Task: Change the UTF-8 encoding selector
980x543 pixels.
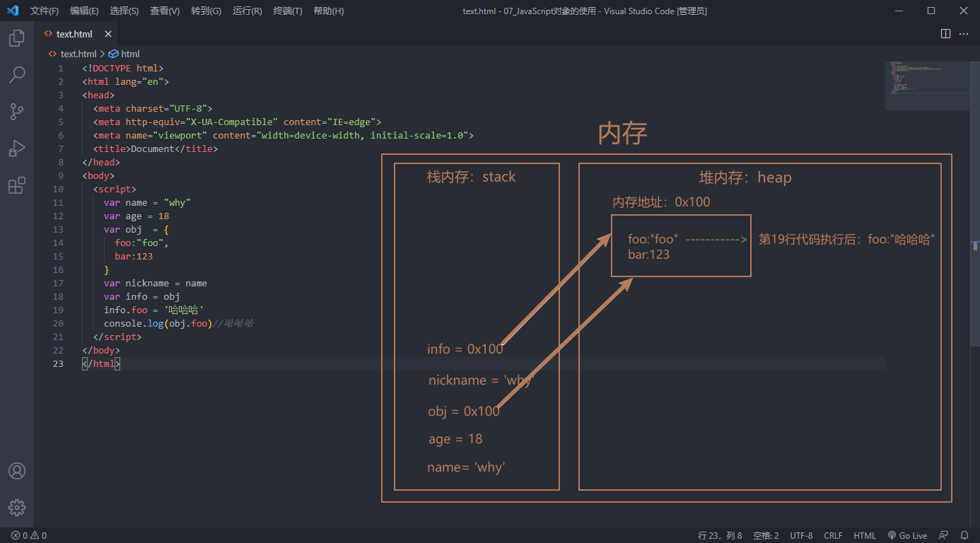Action: pyautogui.click(x=801, y=535)
